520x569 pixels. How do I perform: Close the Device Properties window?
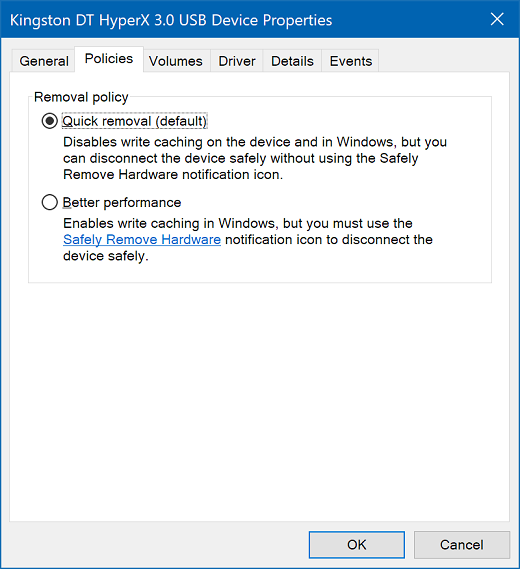click(497, 19)
